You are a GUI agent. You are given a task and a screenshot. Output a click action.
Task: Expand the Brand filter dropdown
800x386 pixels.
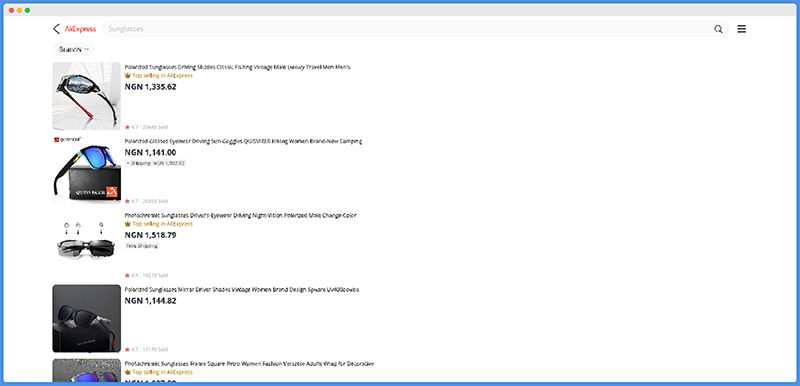pyautogui.click(x=74, y=49)
